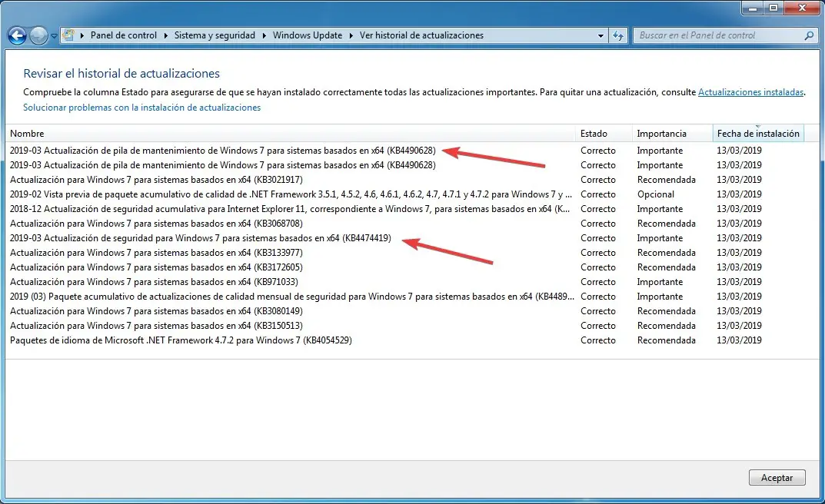Sort by the Importancia column header

(x=673, y=134)
